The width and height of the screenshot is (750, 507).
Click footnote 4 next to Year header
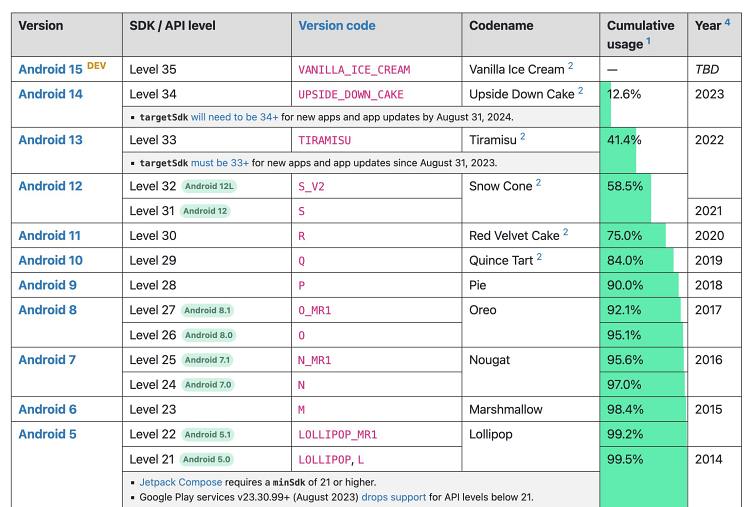(727, 22)
